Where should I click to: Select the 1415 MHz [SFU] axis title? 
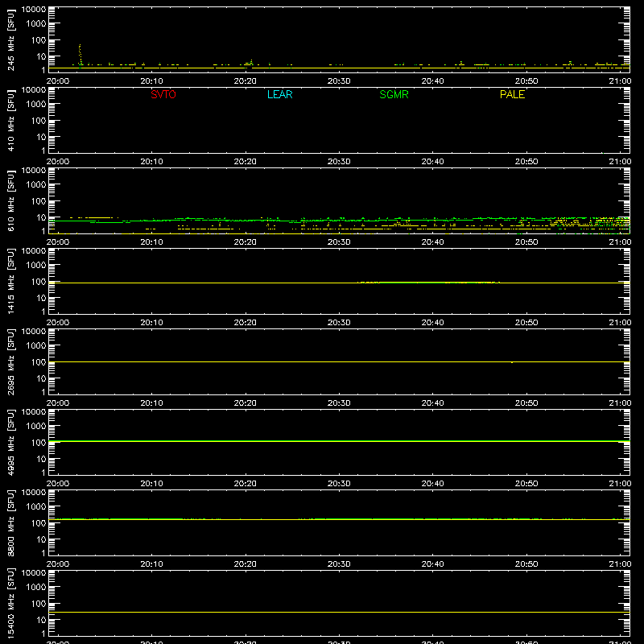coord(10,281)
